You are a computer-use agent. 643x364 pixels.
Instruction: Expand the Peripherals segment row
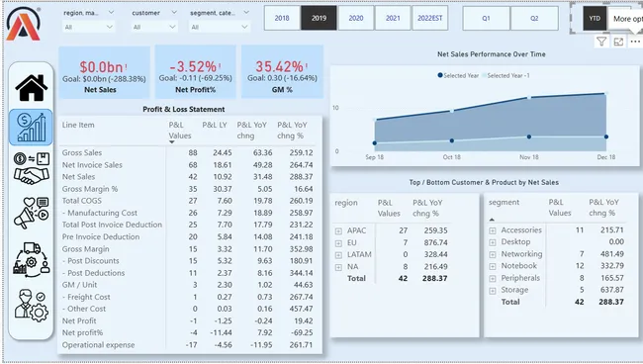tap(493, 279)
